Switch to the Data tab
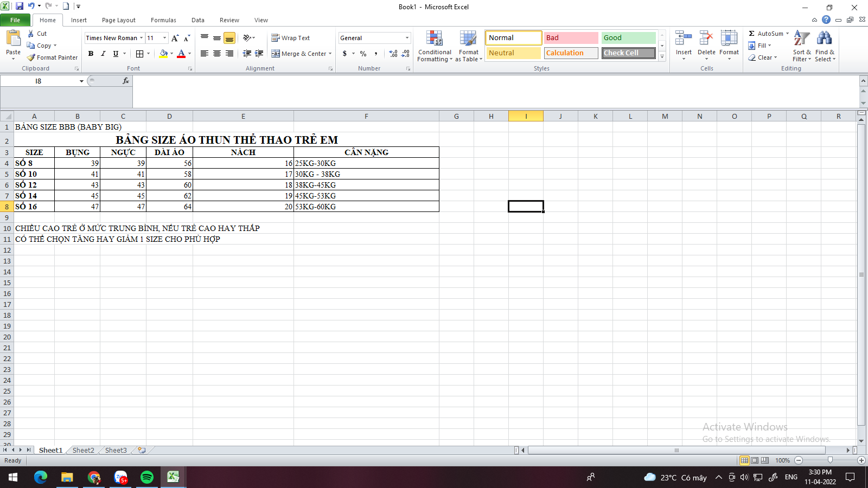868x488 pixels. pyautogui.click(x=198, y=20)
